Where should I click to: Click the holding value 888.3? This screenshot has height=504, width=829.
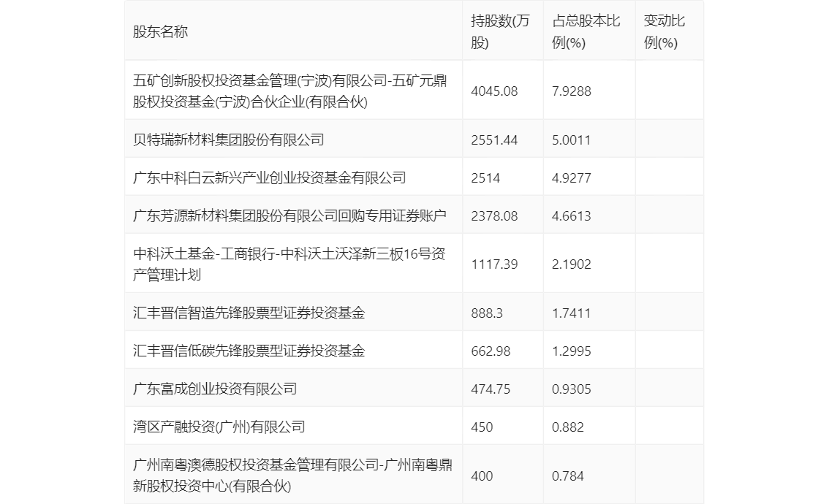click(487, 313)
